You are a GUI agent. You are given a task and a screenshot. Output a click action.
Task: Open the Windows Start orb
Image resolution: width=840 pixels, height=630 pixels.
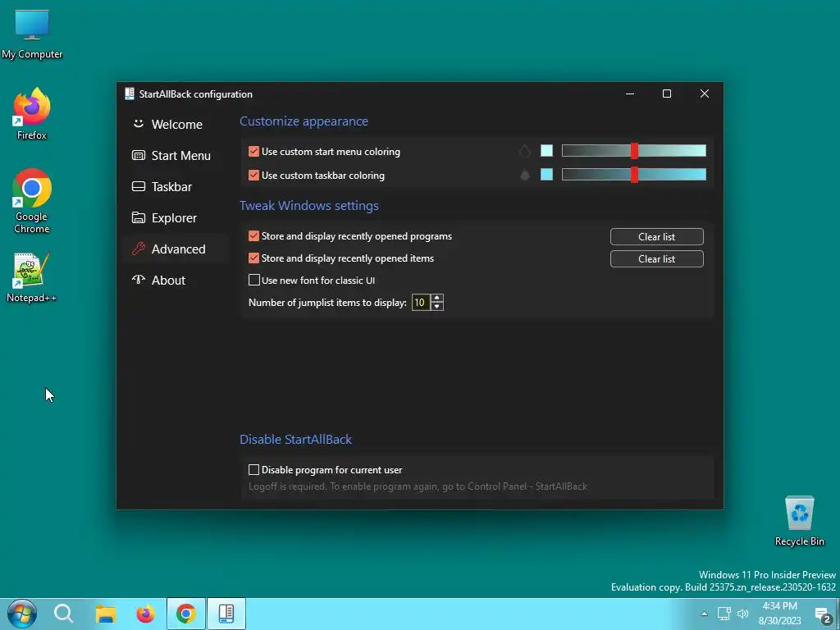pyautogui.click(x=22, y=614)
